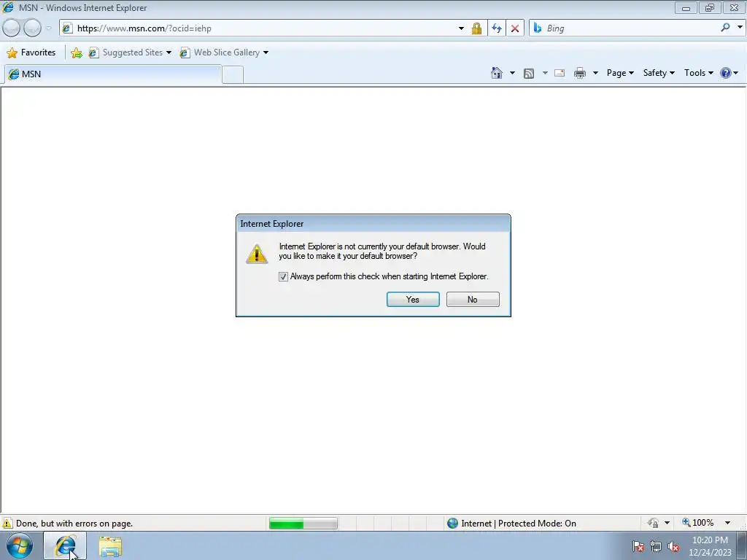The height and width of the screenshot is (560, 747).
Task: Expand the zoom level dropdown arrow
Action: point(728,523)
